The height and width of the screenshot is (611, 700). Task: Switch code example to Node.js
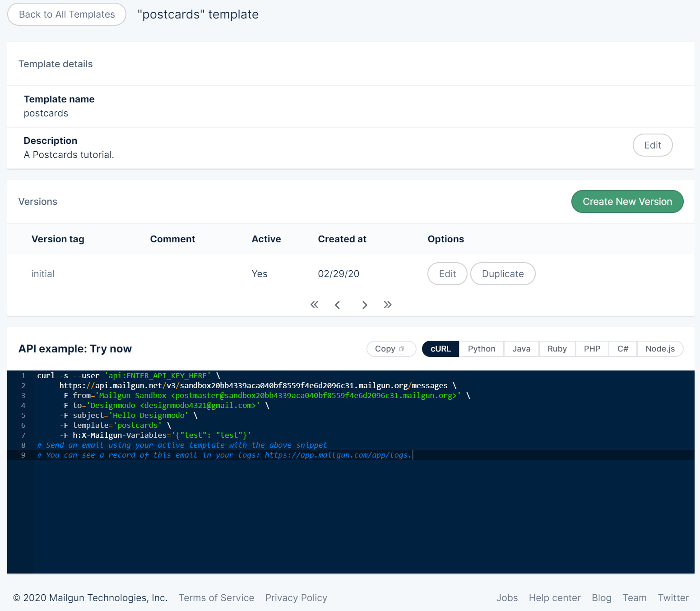[x=660, y=349]
